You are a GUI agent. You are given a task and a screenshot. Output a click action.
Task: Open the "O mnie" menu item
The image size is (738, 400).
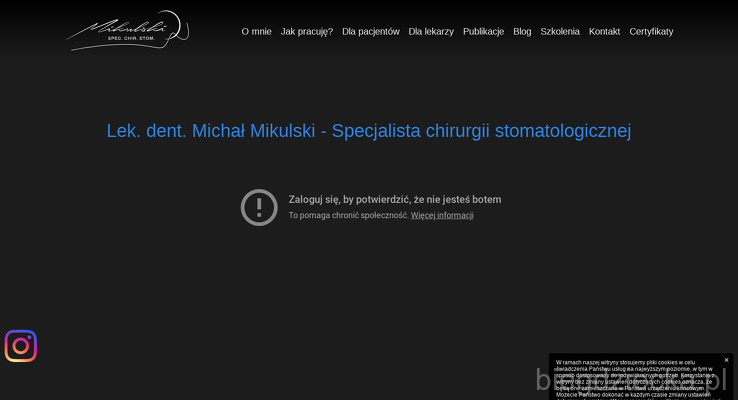coord(256,31)
